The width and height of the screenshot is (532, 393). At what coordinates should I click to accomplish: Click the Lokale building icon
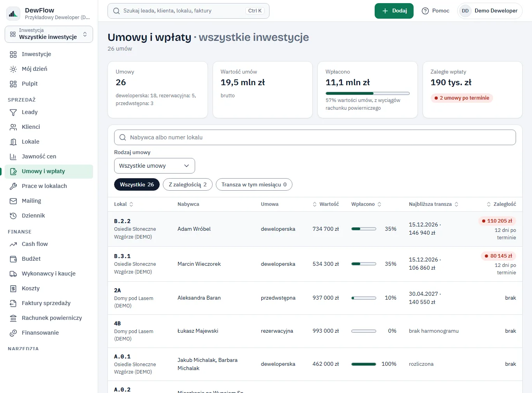tap(13, 142)
